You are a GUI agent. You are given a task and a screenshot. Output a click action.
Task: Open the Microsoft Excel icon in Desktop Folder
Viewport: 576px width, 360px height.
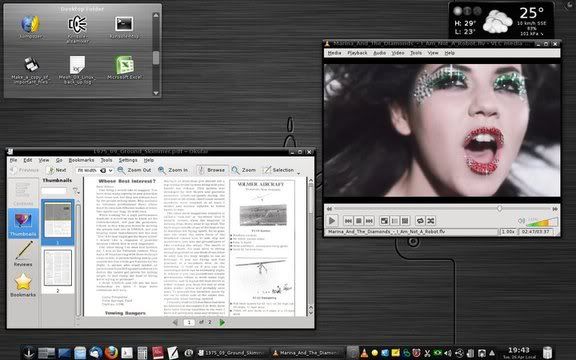(124, 67)
